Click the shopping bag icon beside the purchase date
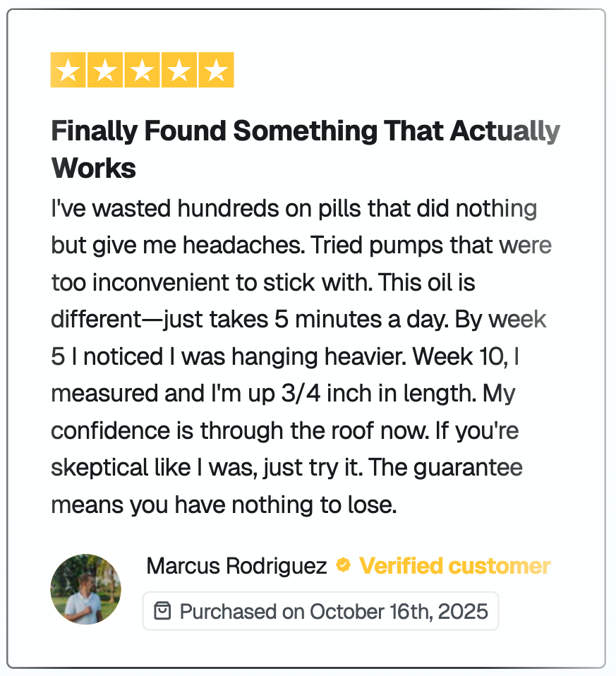This screenshot has width=616, height=676. (x=162, y=611)
